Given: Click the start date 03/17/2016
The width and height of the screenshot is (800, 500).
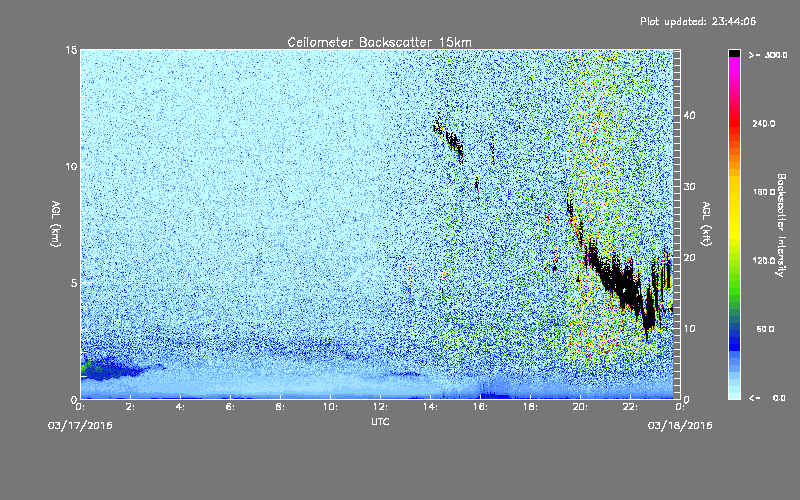Looking at the screenshot, I should pyautogui.click(x=80, y=426).
